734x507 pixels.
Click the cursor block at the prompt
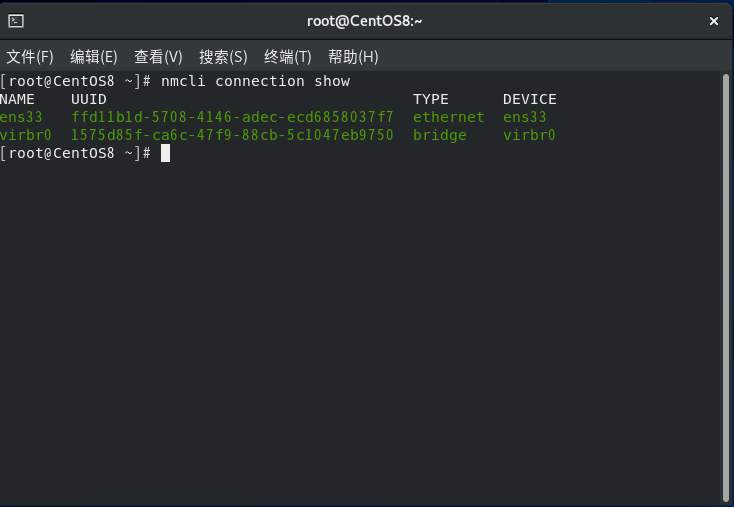[x=165, y=153]
